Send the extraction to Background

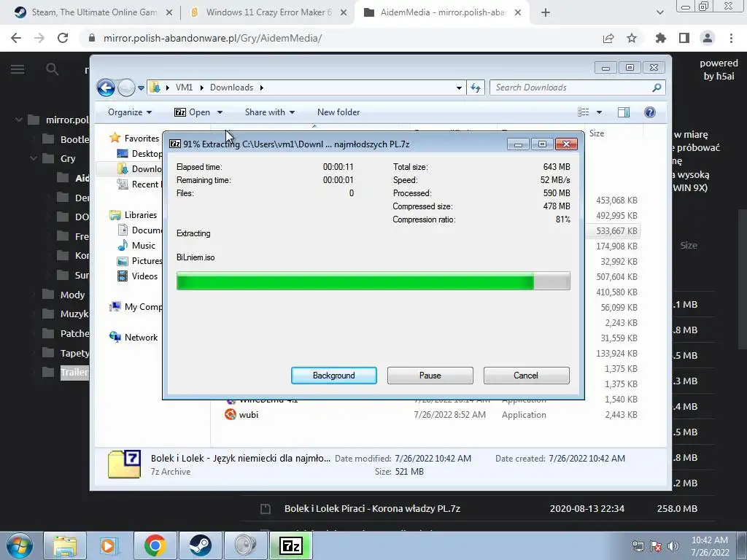point(333,376)
